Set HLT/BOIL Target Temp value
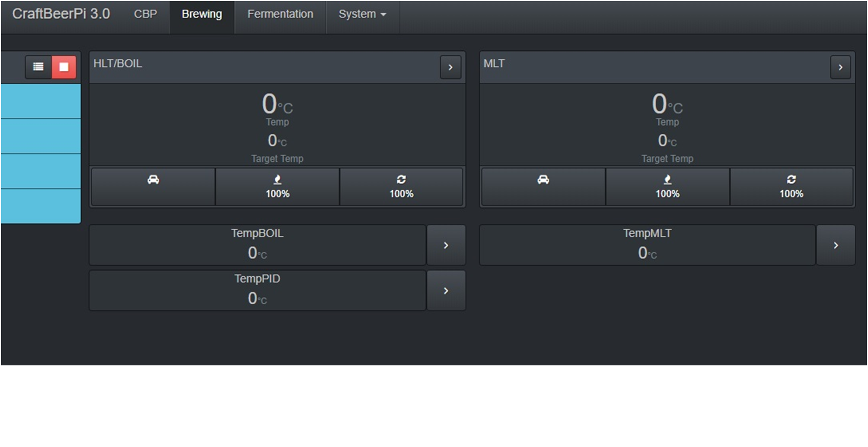This screenshot has height=447, width=868. pos(277,140)
